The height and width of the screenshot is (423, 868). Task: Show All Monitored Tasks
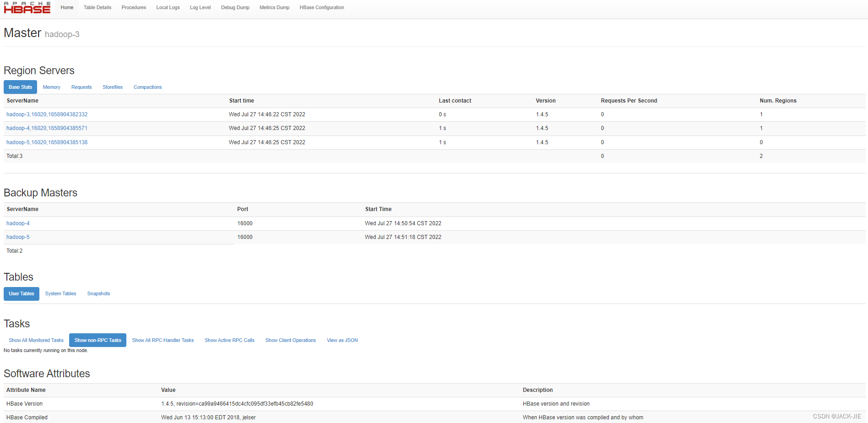click(x=36, y=340)
